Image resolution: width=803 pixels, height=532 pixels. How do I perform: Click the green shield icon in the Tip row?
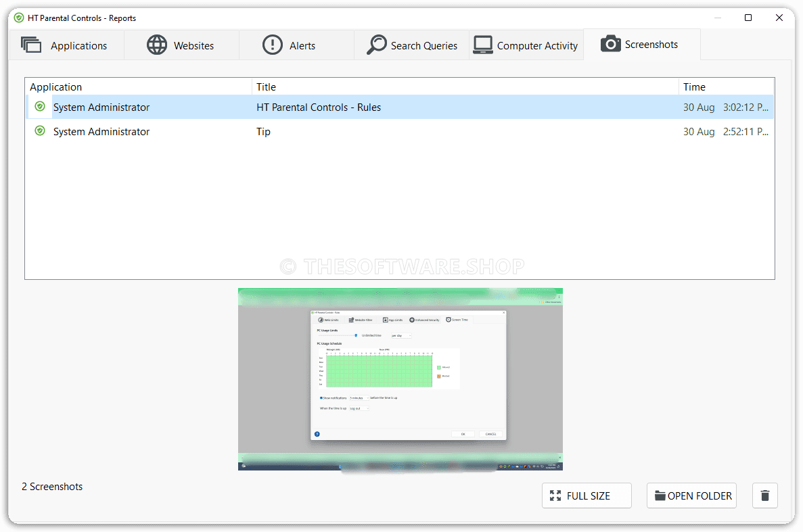click(40, 131)
